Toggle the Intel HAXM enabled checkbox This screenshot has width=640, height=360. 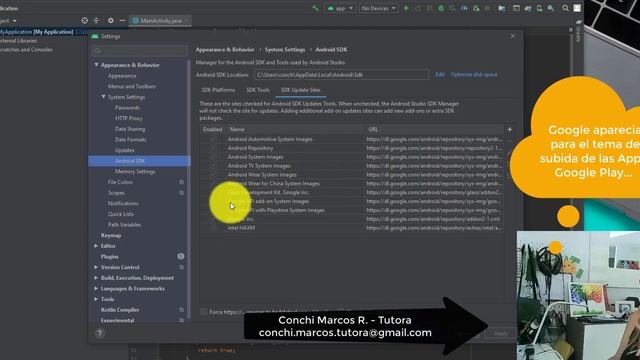(x=213, y=228)
